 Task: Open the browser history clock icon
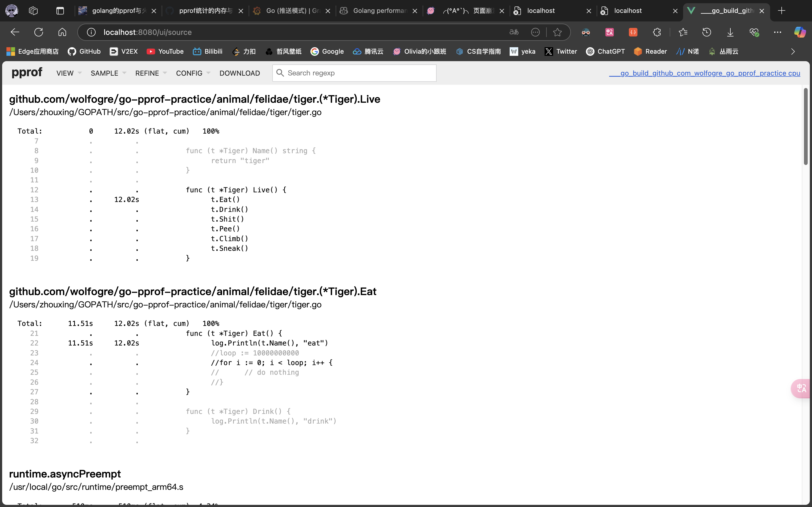point(707,32)
